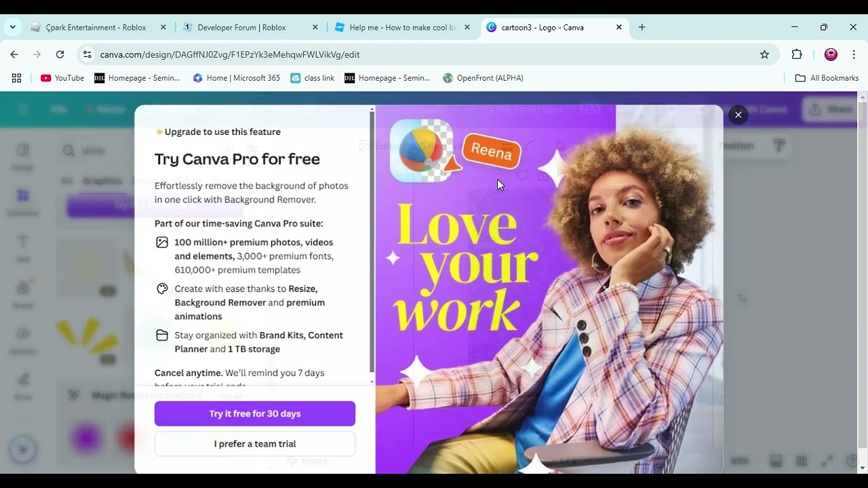The height and width of the screenshot is (488, 868).
Task: Open the All Bookmarks folder
Action: (x=827, y=78)
